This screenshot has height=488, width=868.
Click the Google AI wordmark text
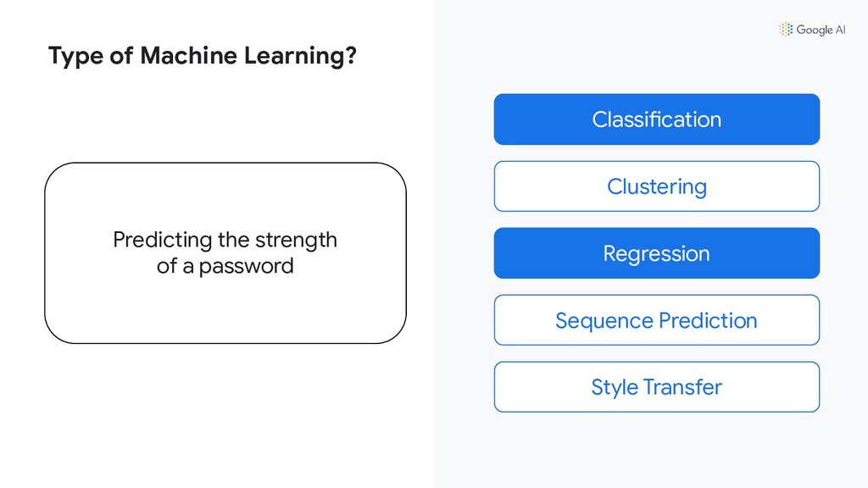[821, 30]
